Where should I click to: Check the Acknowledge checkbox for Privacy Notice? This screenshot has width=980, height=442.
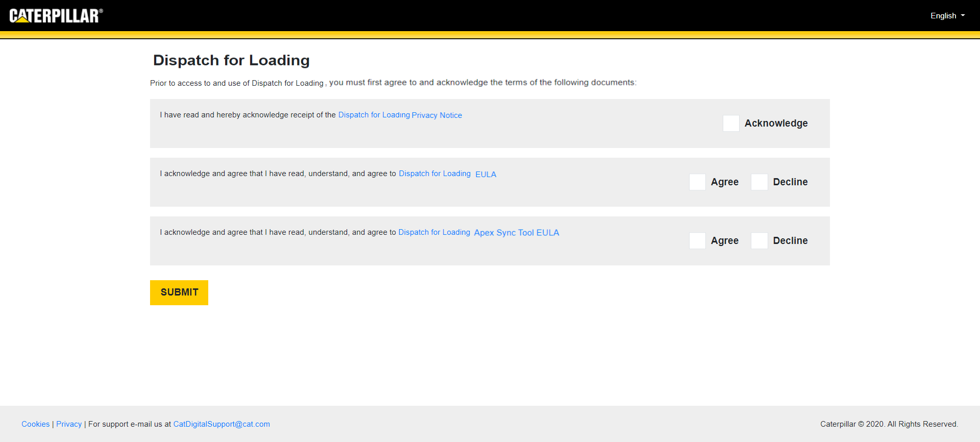pos(731,124)
